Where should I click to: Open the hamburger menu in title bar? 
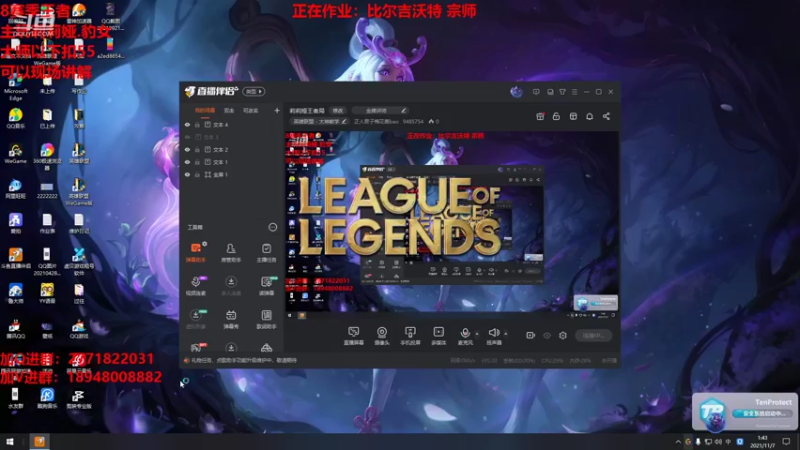[574, 92]
